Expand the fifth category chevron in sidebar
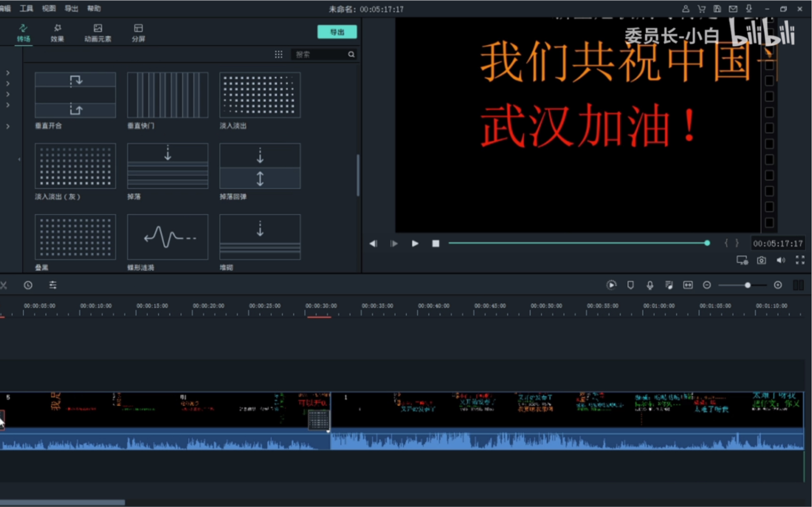Viewport: 812px width, 507px height. click(x=8, y=127)
